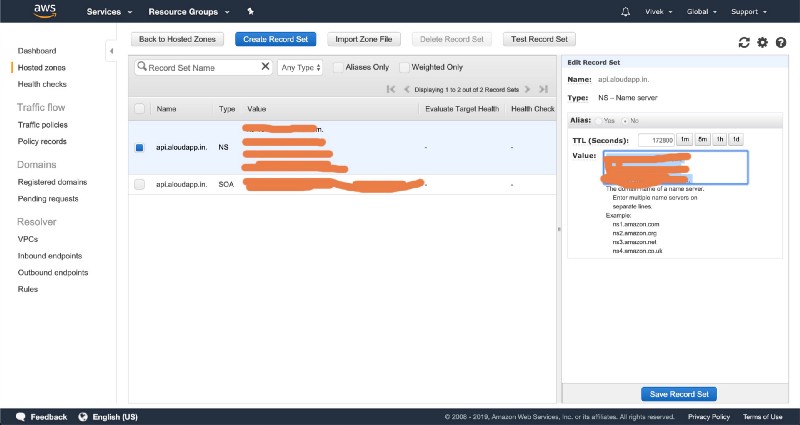Refresh the record sets list icon
This screenshot has height=425, width=800.
[744, 43]
